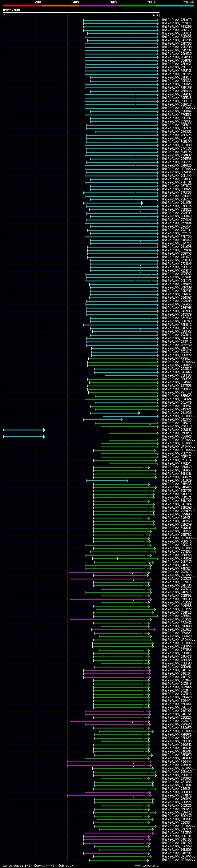This screenshot has width=197, height=868.
Task: Select the UniRef100_Q1PA53 label
Action: click(177, 470)
